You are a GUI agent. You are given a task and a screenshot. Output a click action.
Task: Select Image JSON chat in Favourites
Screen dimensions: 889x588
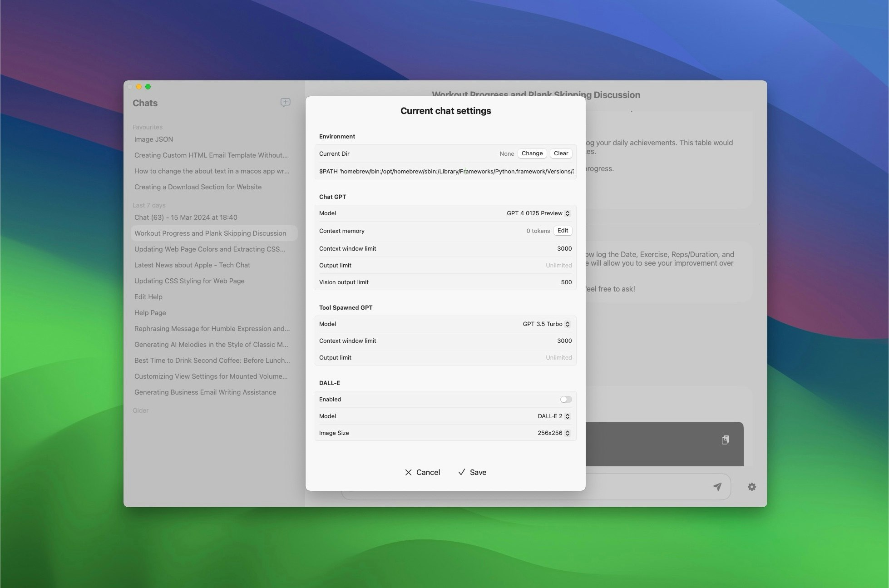[x=153, y=139]
